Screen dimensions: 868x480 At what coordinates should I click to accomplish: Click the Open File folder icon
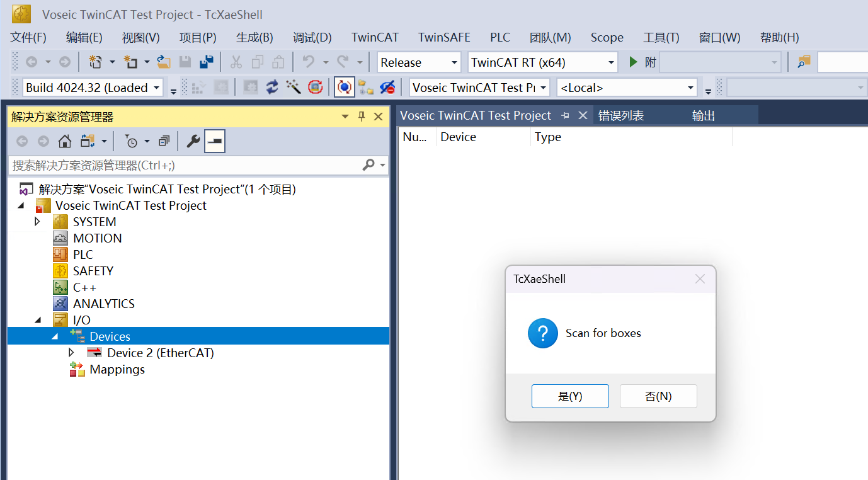click(x=164, y=62)
